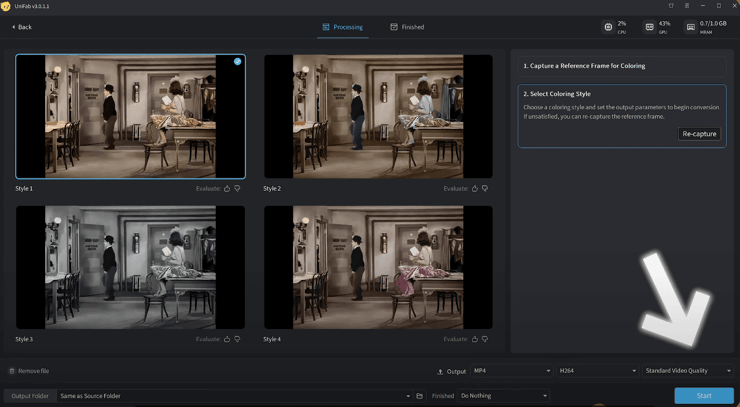Click the UniFab app logo icon

click(6, 6)
